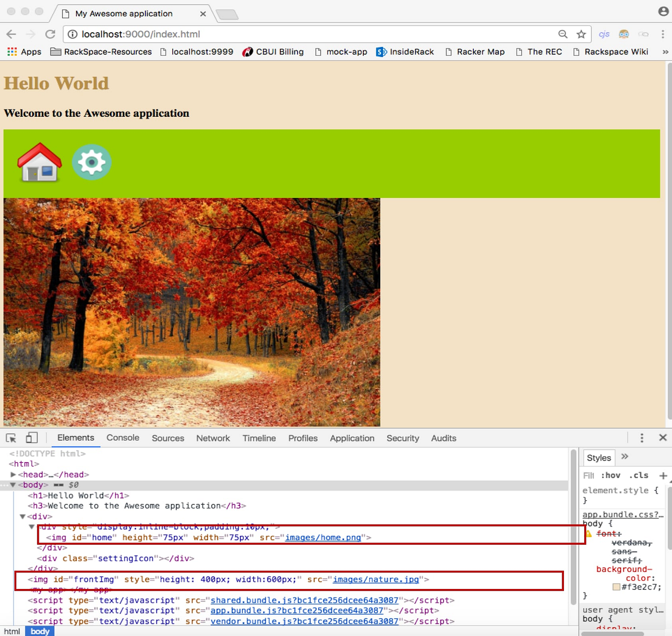Viewport: 672px width, 636px height.
Task: Open the images/nature.jpg source link
Action: click(376, 579)
